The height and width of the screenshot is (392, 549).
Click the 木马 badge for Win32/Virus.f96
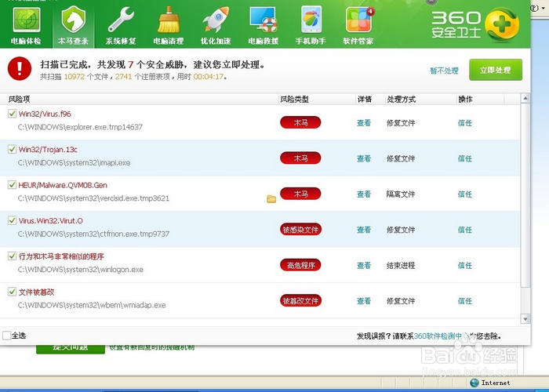click(x=300, y=122)
